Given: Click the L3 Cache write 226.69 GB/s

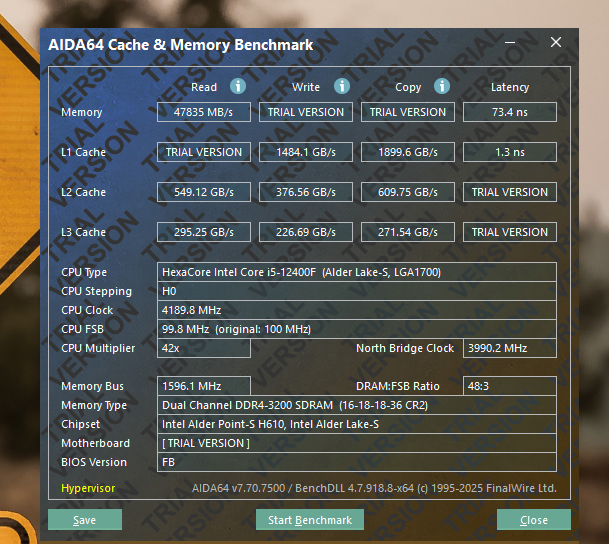Looking at the screenshot, I should pos(306,232).
